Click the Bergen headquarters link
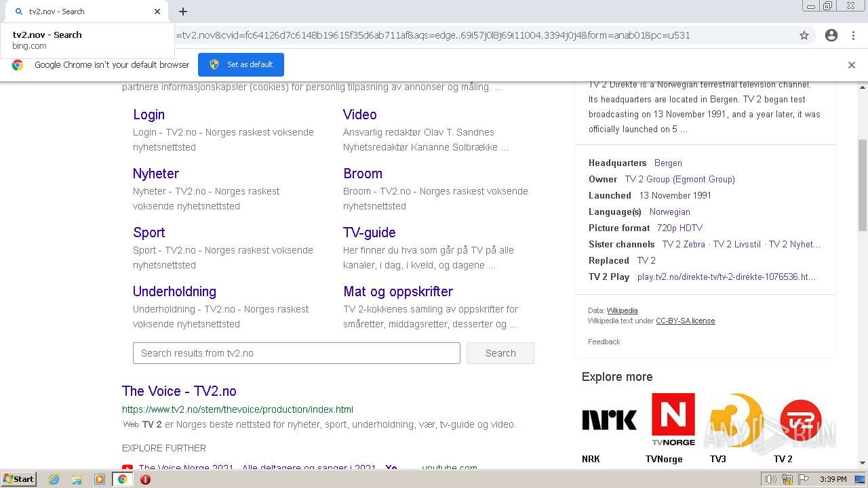Screen dimensions: 868x488 (668, 163)
